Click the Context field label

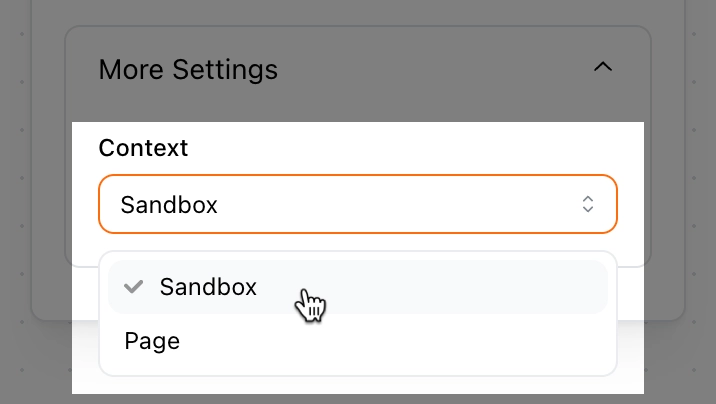coord(143,148)
